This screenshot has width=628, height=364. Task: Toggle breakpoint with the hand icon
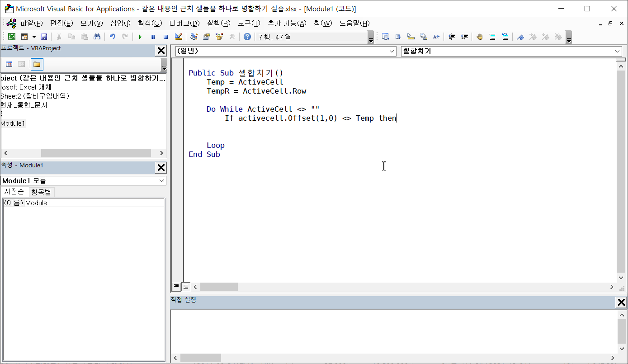(x=480, y=37)
